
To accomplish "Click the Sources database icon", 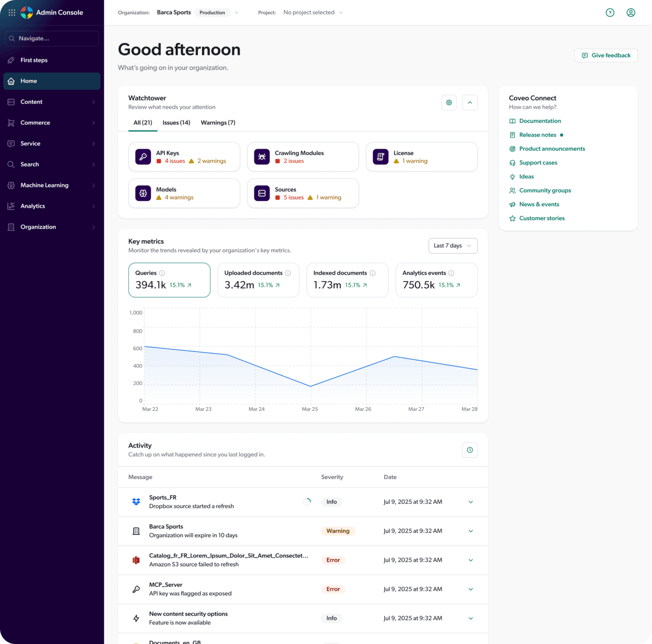I will coord(262,193).
